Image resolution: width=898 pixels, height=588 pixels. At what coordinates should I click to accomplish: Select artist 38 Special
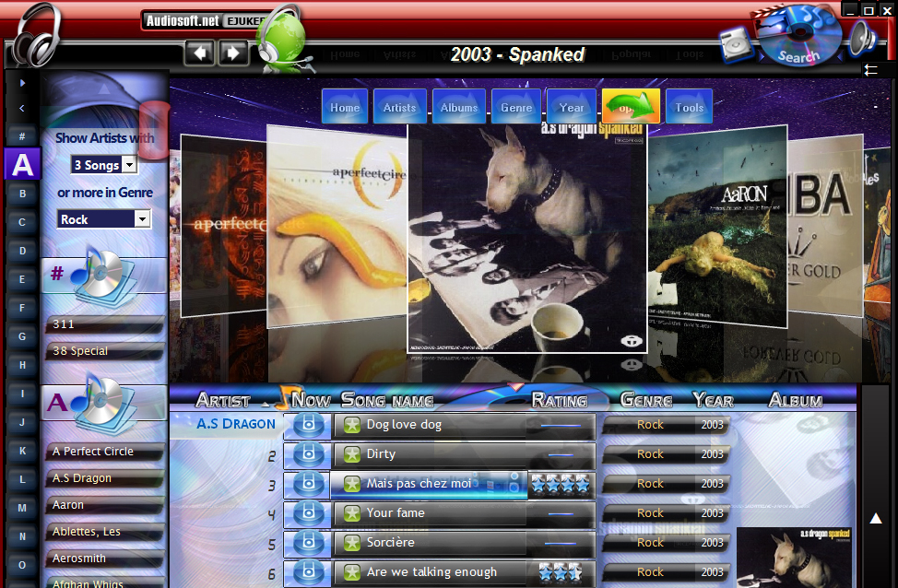pyautogui.click(x=105, y=351)
